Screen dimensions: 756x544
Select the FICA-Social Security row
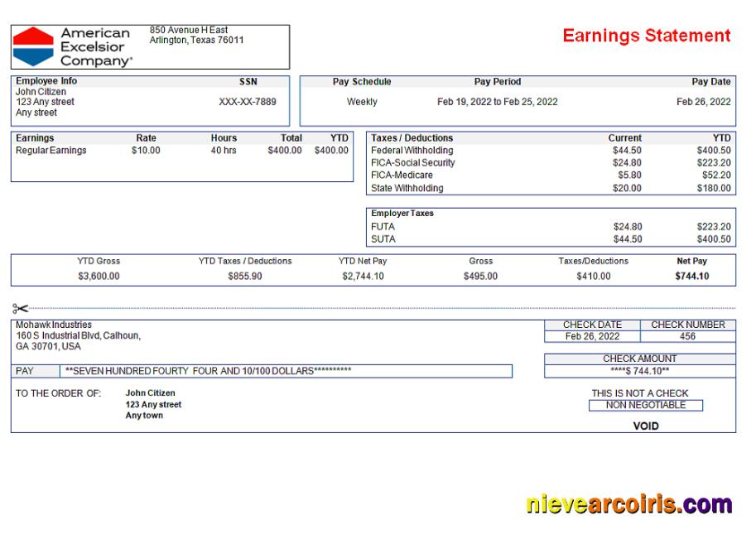coord(413,163)
